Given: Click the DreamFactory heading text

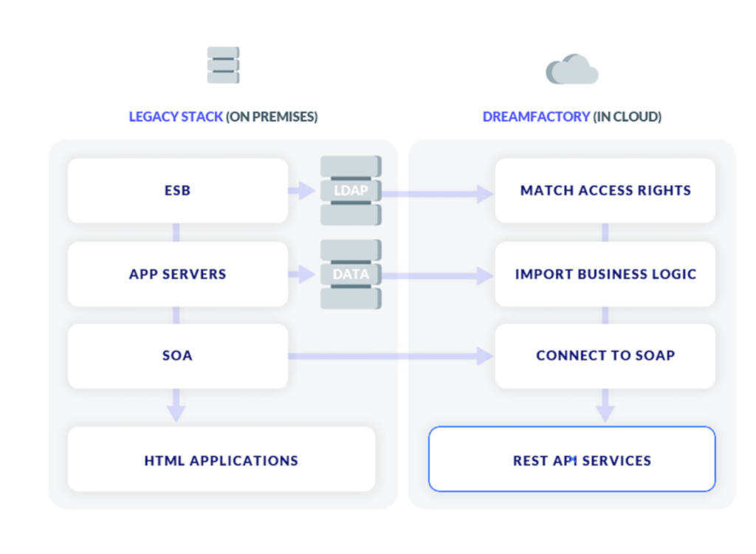Looking at the screenshot, I should tap(536, 117).
